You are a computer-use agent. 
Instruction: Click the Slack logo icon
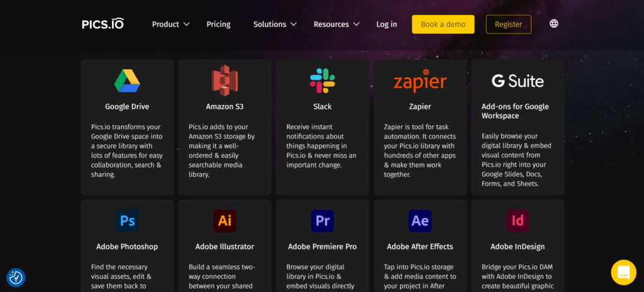pyautogui.click(x=323, y=81)
